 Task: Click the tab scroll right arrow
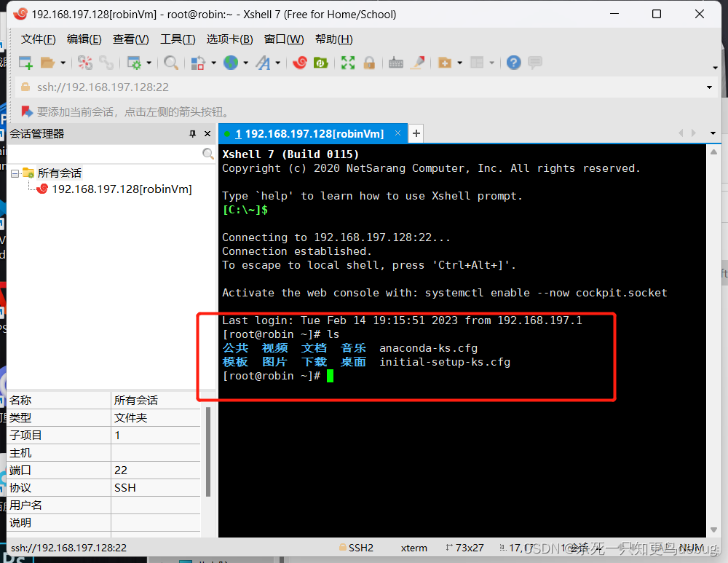(694, 133)
